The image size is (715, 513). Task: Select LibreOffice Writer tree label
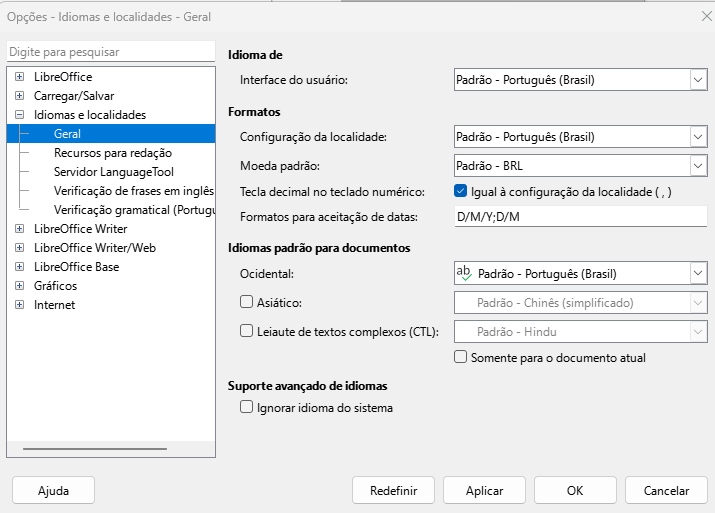pyautogui.click(x=80, y=229)
